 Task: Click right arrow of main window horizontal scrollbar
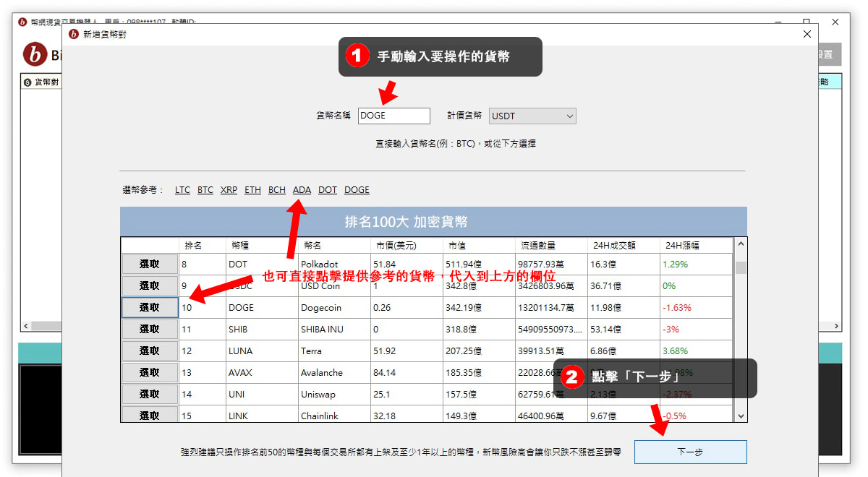click(836, 326)
